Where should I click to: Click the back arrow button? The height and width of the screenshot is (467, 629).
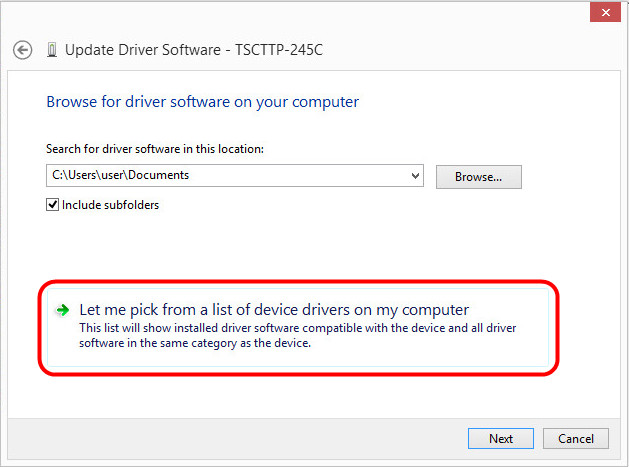pyautogui.click(x=22, y=49)
